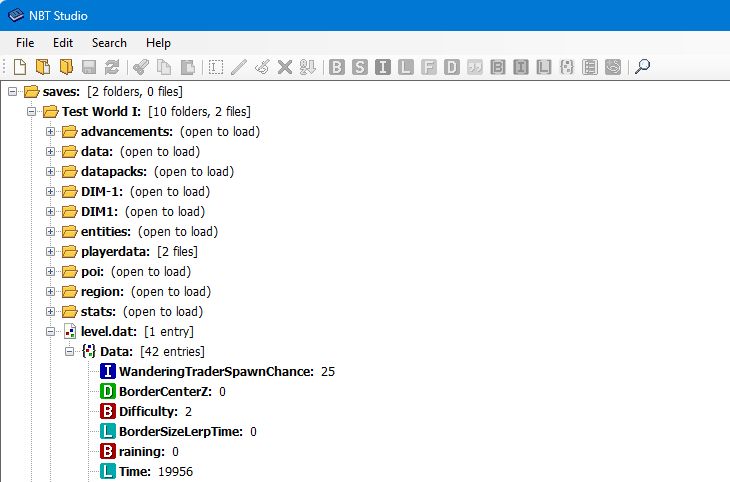This screenshot has width=730, height=482.
Task: Add a Float tag from toolbar
Action: pyautogui.click(x=429, y=67)
